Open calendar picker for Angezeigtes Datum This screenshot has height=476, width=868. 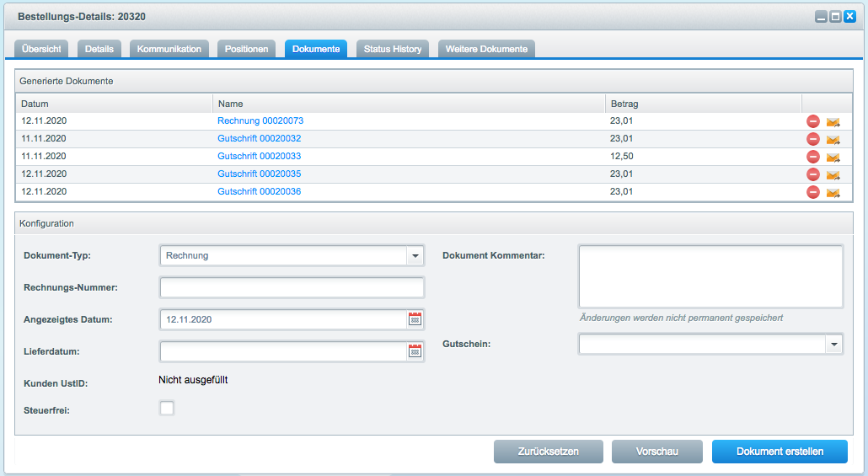click(x=415, y=319)
